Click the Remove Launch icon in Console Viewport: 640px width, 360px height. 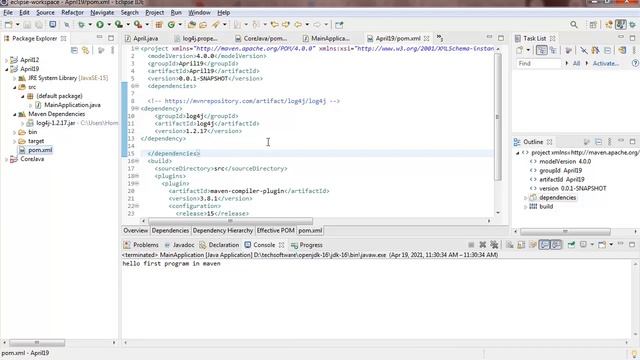click(482, 244)
